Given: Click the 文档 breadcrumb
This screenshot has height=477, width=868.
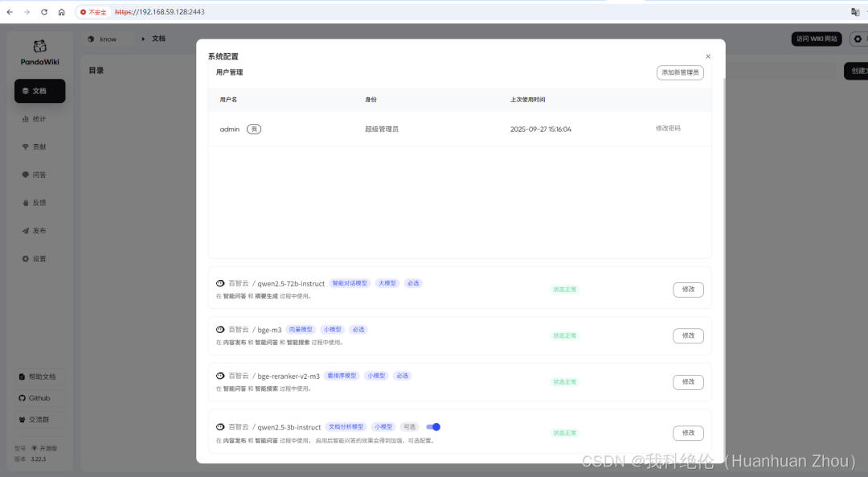Looking at the screenshot, I should pos(158,39).
